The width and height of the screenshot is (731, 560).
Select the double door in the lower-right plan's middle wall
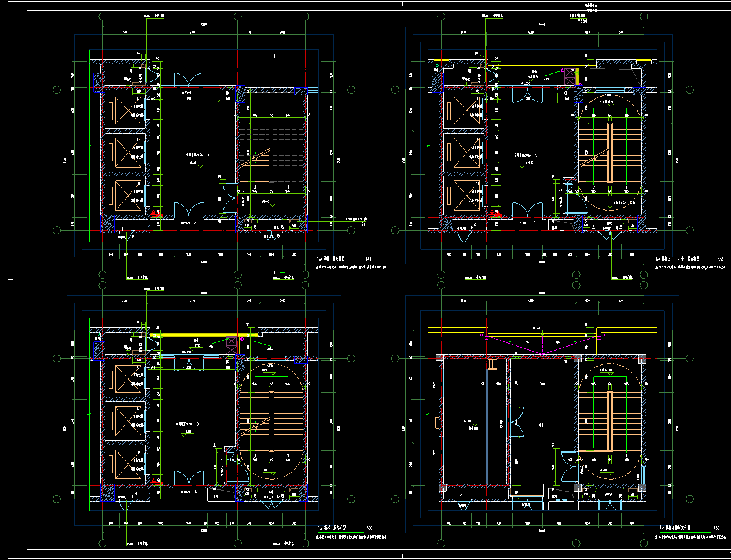515,421
